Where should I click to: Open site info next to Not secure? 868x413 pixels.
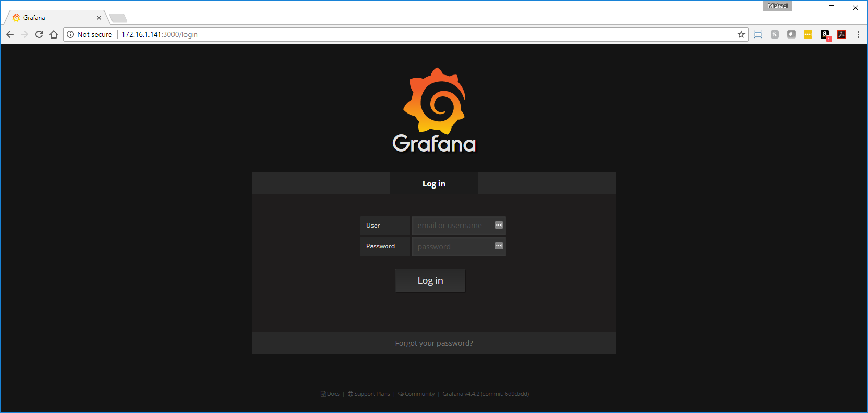(70, 34)
